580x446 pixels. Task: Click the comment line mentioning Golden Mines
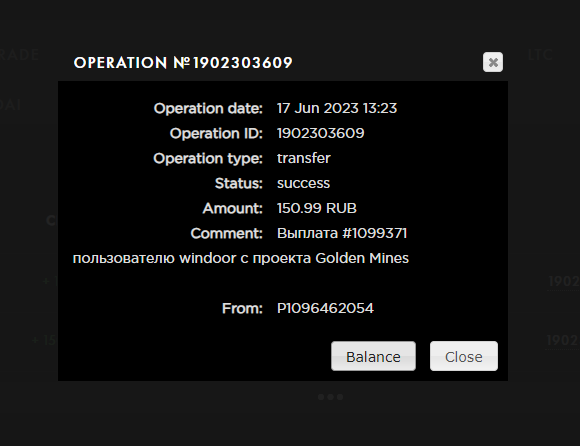(241, 258)
